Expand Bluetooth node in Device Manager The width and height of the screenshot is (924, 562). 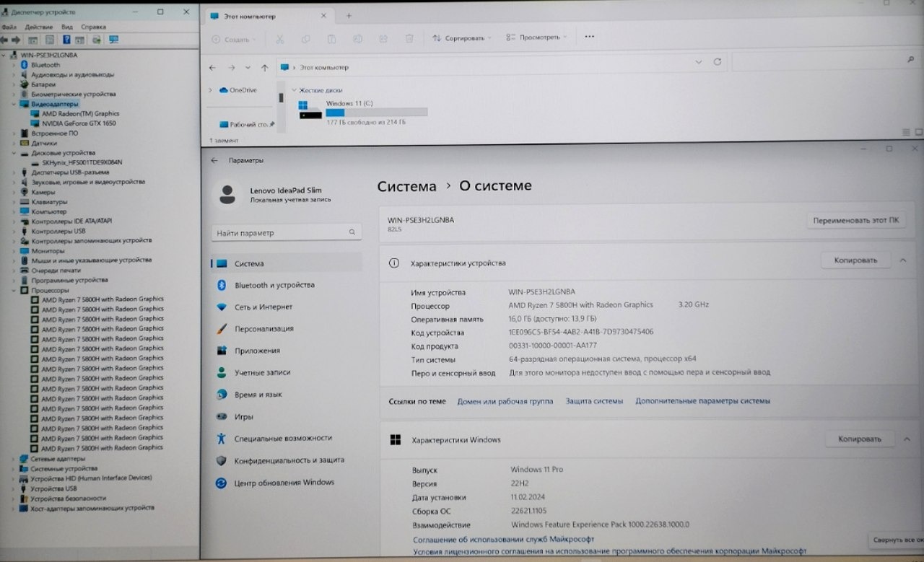click(x=13, y=65)
